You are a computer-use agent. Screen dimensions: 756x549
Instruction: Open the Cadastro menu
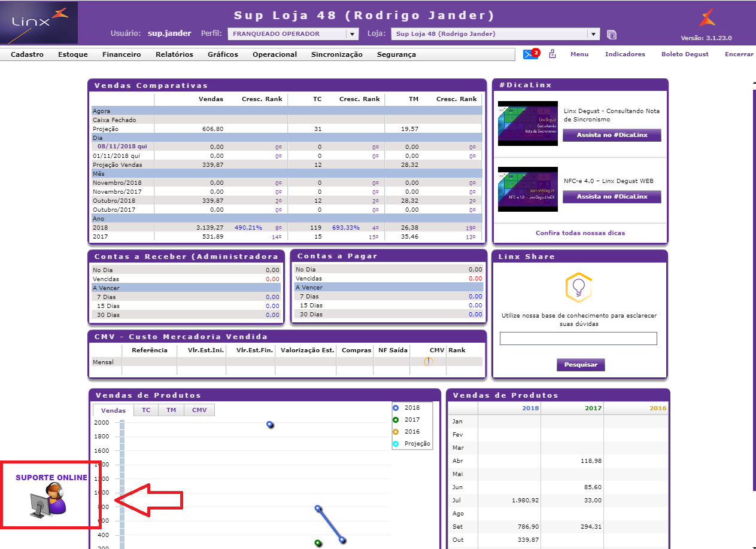tap(27, 54)
